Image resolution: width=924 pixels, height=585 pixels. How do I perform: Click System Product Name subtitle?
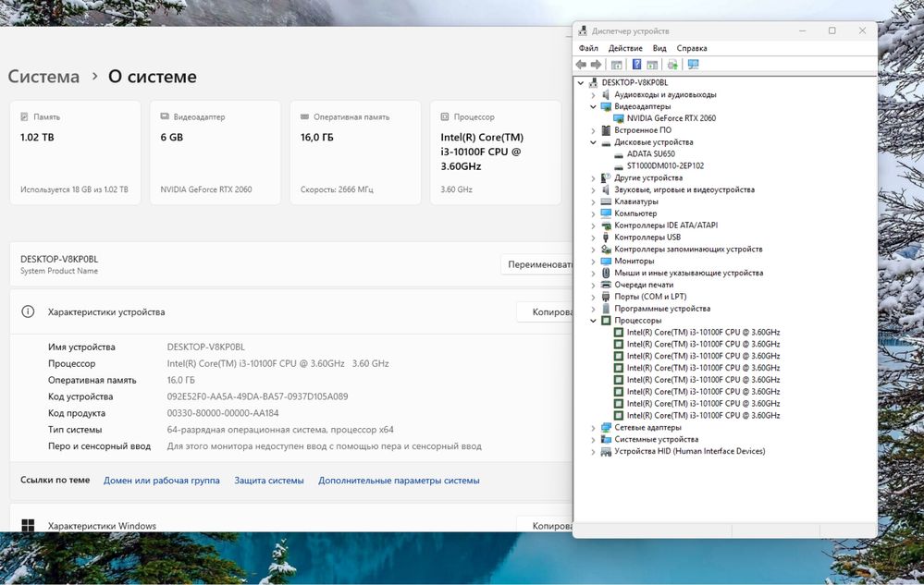tap(59, 271)
